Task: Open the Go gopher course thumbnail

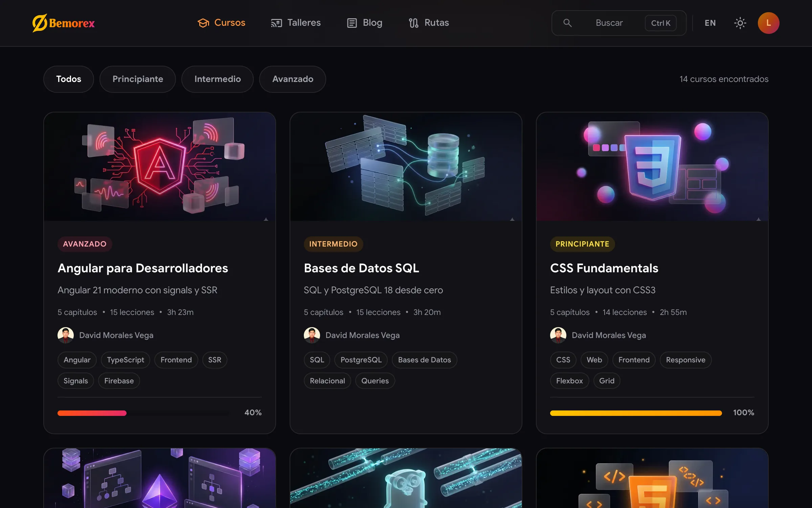Action: coord(406,478)
